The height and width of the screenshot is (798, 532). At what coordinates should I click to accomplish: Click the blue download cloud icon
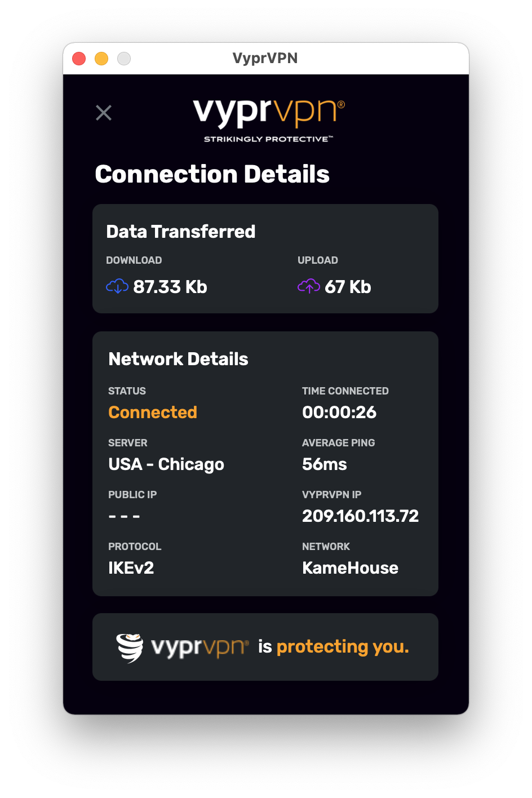tap(117, 286)
